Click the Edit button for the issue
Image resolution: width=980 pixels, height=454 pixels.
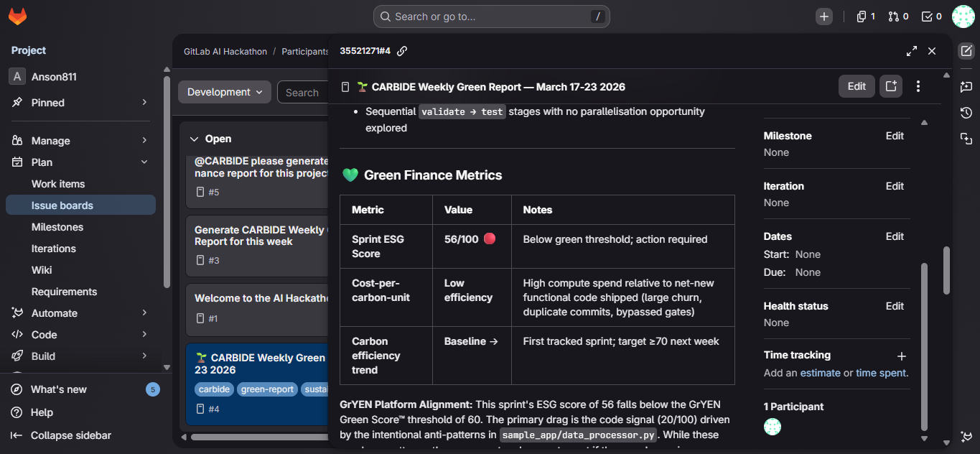[x=857, y=86]
